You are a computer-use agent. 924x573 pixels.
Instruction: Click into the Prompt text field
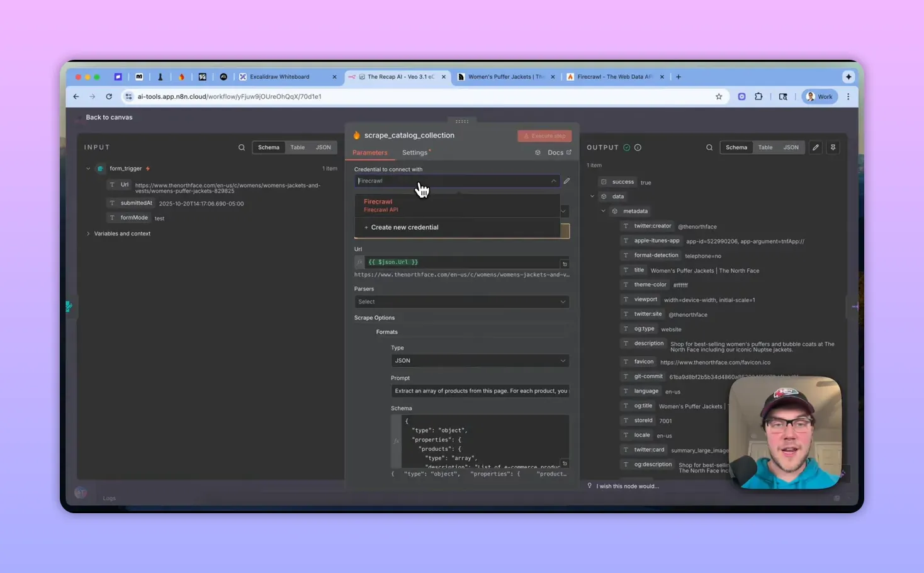click(480, 391)
